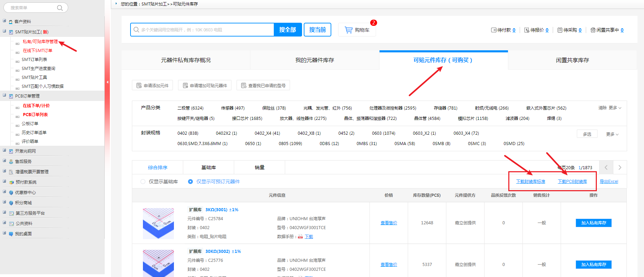This screenshot has height=277, width=644.
Task: Expand more product categories
Action: coord(615,108)
